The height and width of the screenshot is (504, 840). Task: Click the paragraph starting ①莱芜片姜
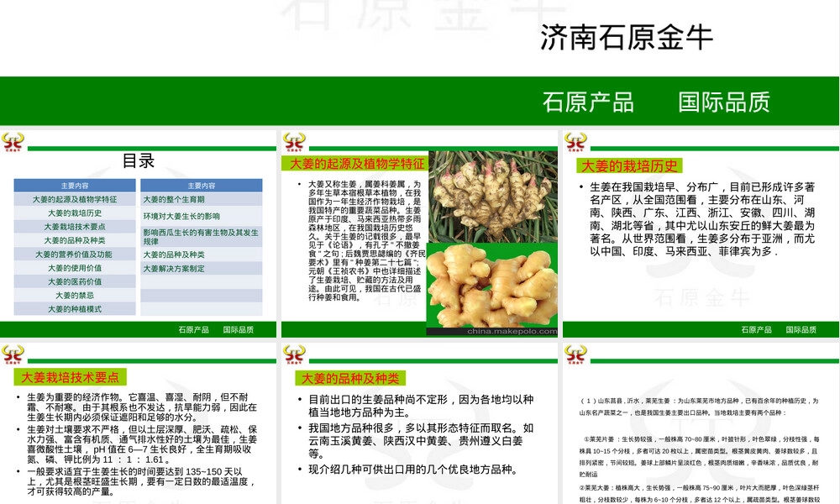point(699,456)
